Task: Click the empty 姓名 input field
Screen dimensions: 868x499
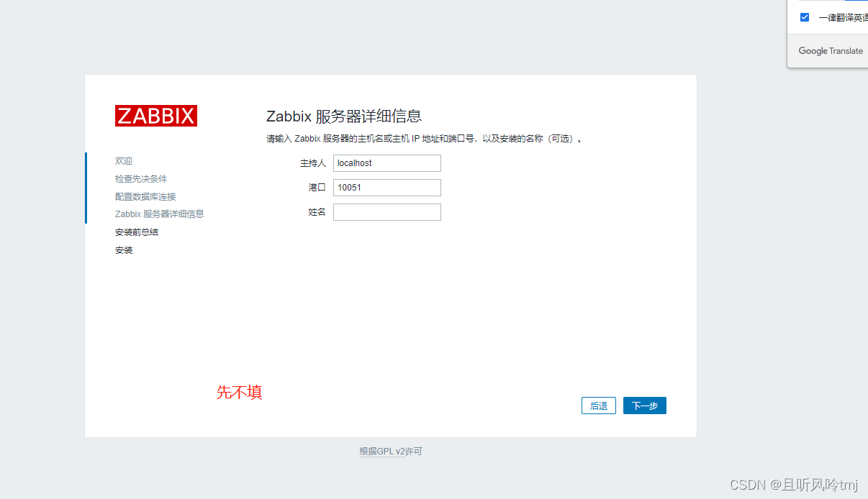Action: (x=387, y=212)
